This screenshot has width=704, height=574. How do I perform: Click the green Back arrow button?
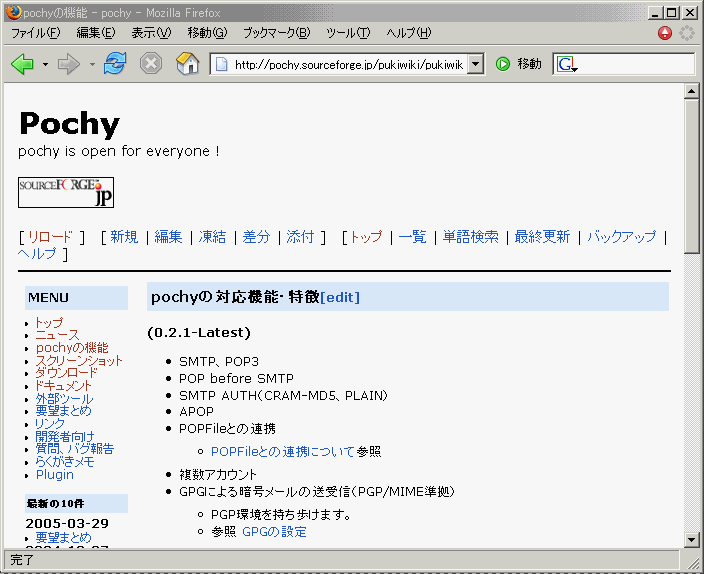point(22,64)
